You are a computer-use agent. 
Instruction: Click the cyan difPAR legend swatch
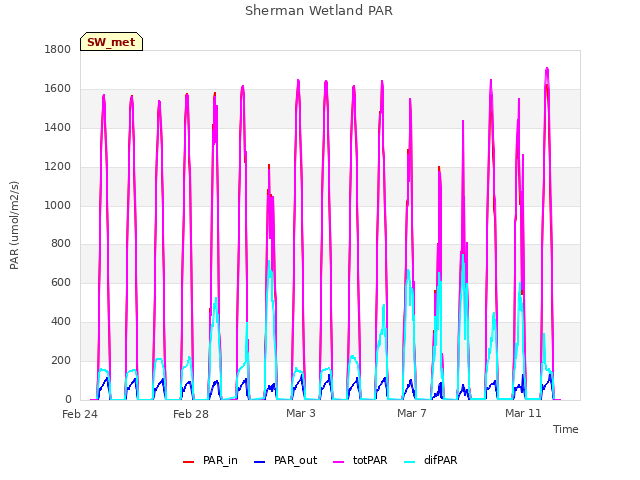pos(410,462)
